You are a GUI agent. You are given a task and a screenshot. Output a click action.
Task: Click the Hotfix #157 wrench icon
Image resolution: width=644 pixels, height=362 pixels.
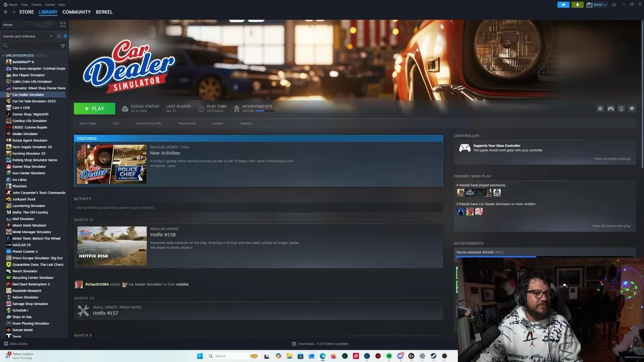click(84, 311)
